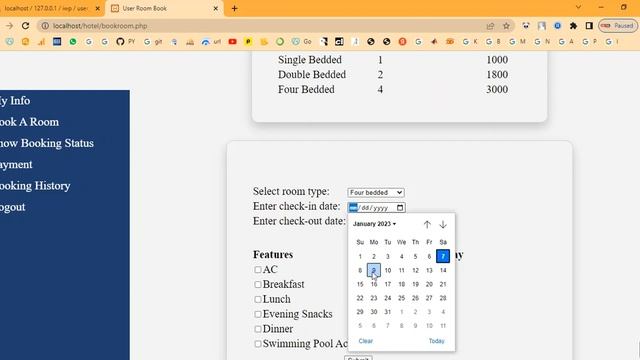Image resolution: width=640 pixels, height=360 pixels.
Task: Tick the Lunch checkbox
Action: (x=258, y=299)
